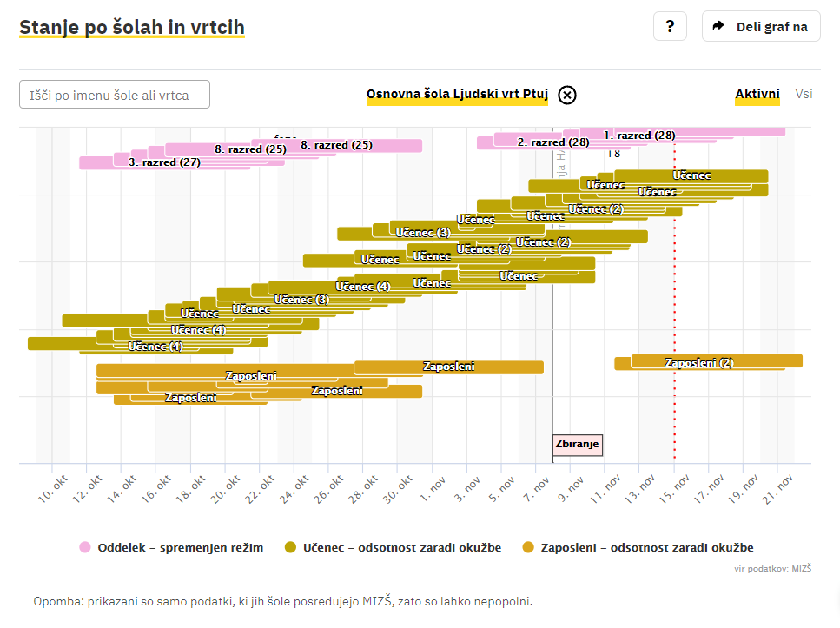Clear the selected school with X icon
Viewport: 840px width, 628px height.
tap(567, 95)
